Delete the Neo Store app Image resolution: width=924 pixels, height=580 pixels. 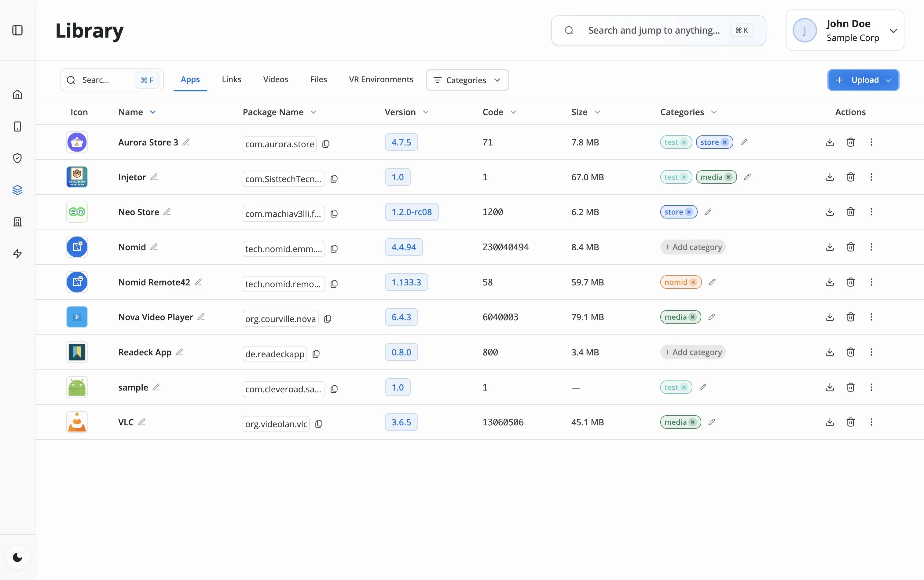tap(850, 212)
